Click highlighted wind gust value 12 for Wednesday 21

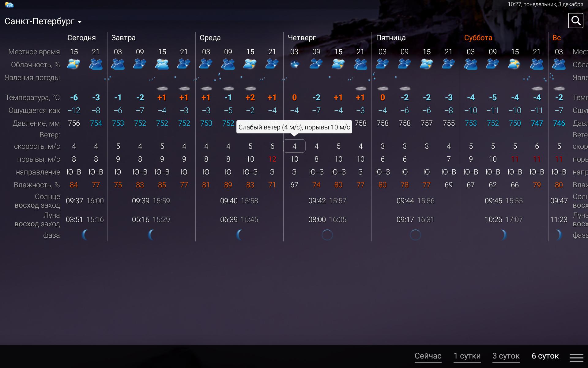click(271, 159)
